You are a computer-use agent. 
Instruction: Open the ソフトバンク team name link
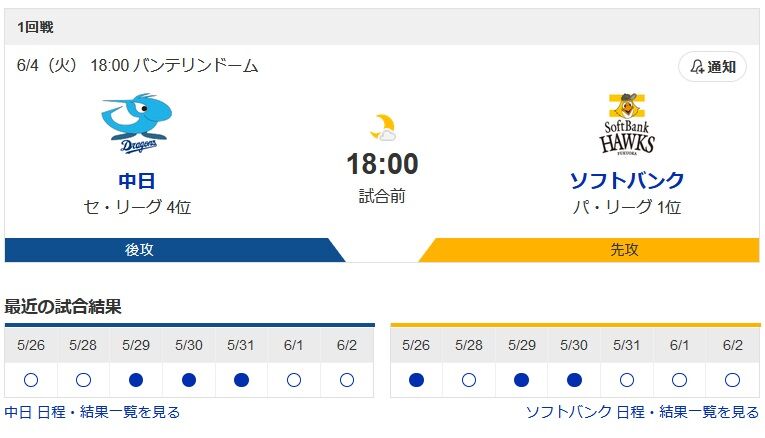pyautogui.click(x=627, y=180)
